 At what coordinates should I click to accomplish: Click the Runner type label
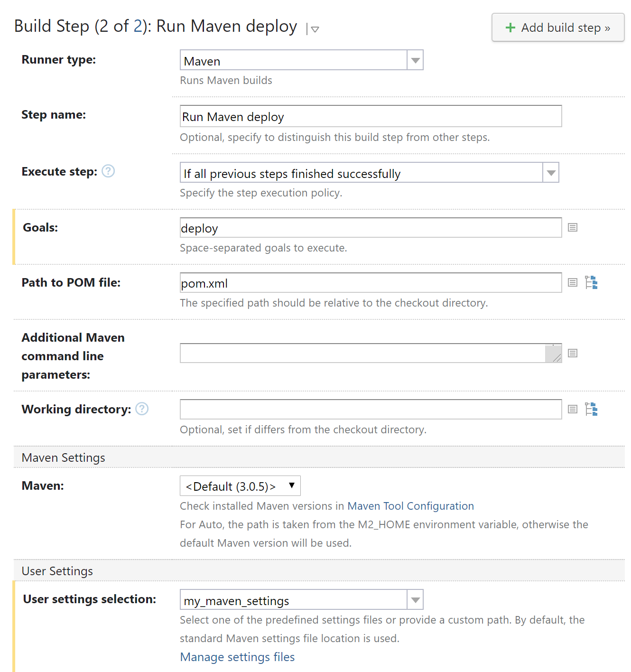pyautogui.click(x=59, y=60)
